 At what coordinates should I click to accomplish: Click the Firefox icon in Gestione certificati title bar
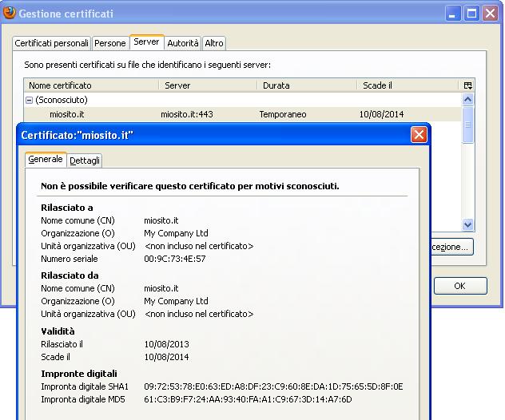coord(10,13)
